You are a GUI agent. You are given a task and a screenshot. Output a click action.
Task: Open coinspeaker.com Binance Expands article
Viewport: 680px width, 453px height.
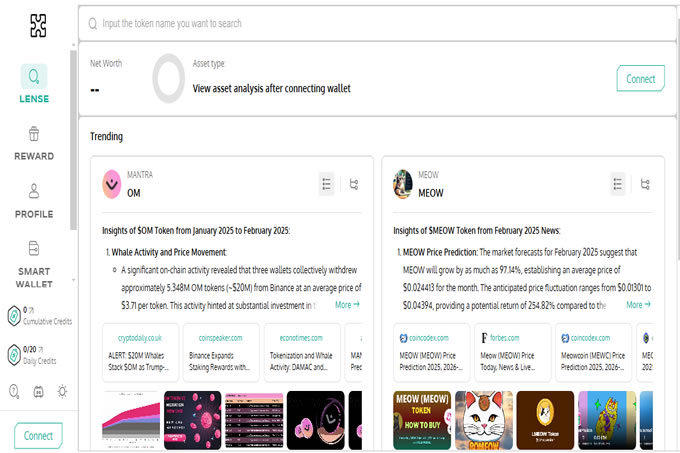tap(221, 352)
